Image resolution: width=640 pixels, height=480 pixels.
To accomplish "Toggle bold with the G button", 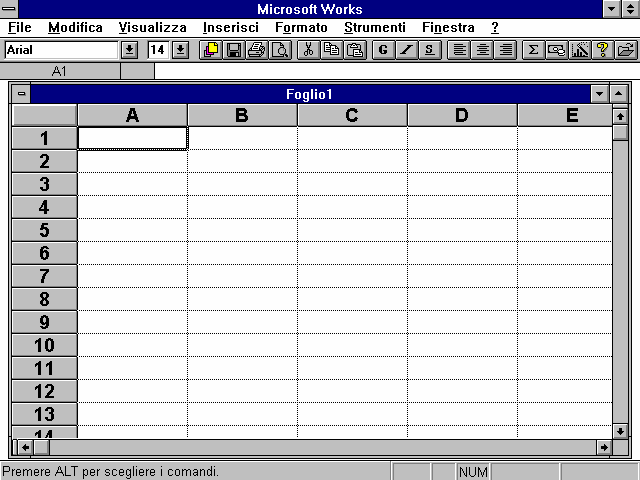I will (x=383, y=50).
